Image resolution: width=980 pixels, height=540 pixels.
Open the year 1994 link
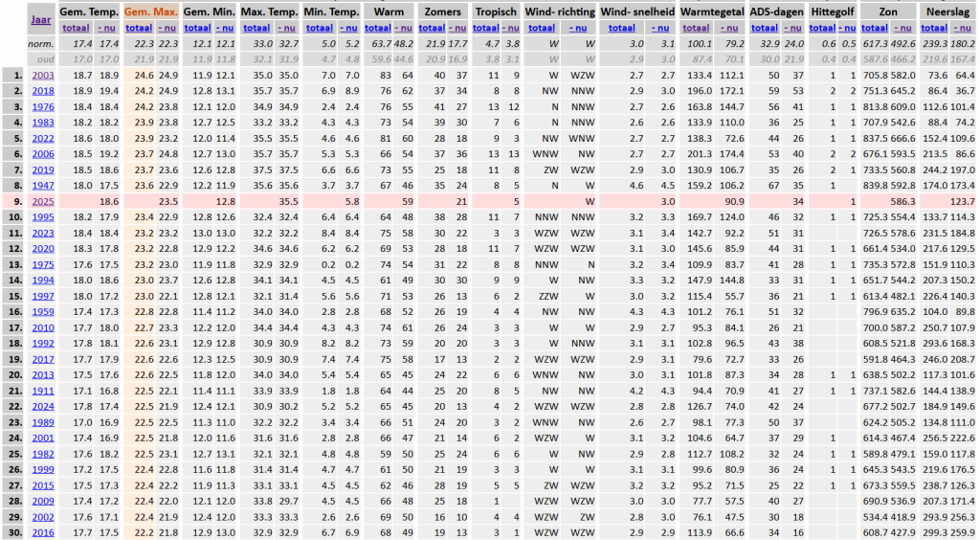click(x=43, y=280)
